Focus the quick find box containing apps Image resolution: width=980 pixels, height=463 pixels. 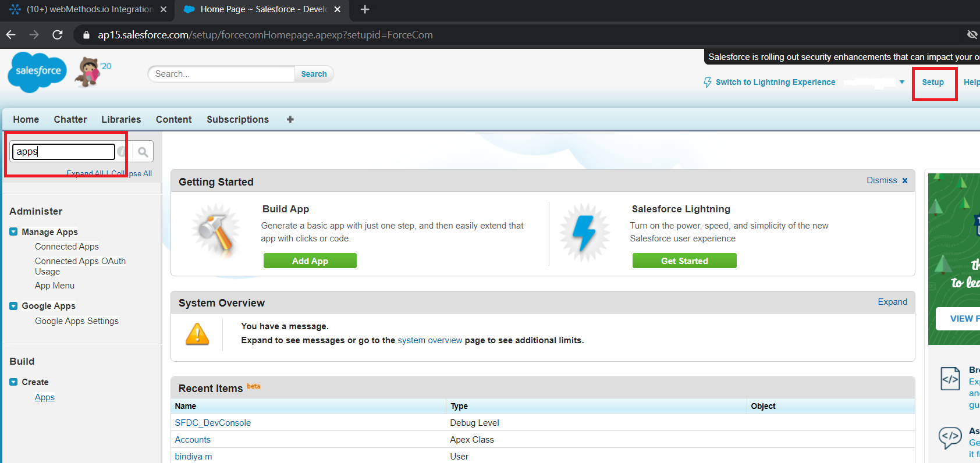(x=63, y=152)
